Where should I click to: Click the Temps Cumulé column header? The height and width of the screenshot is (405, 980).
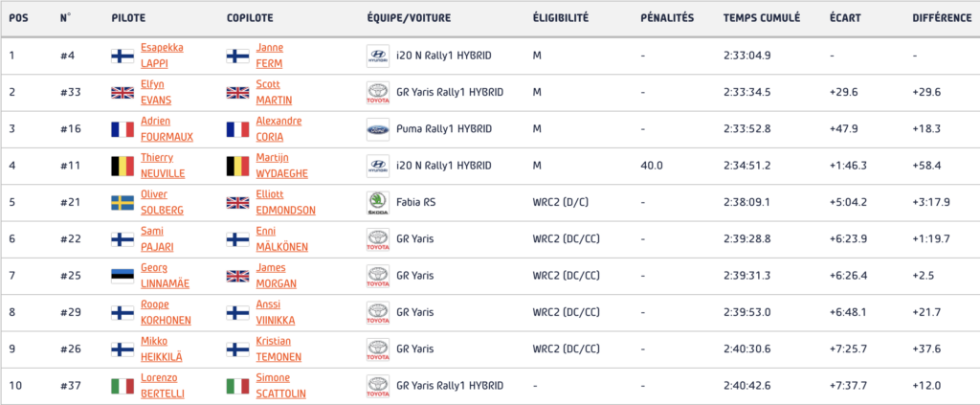pyautogui.click(x=758, y=17)
